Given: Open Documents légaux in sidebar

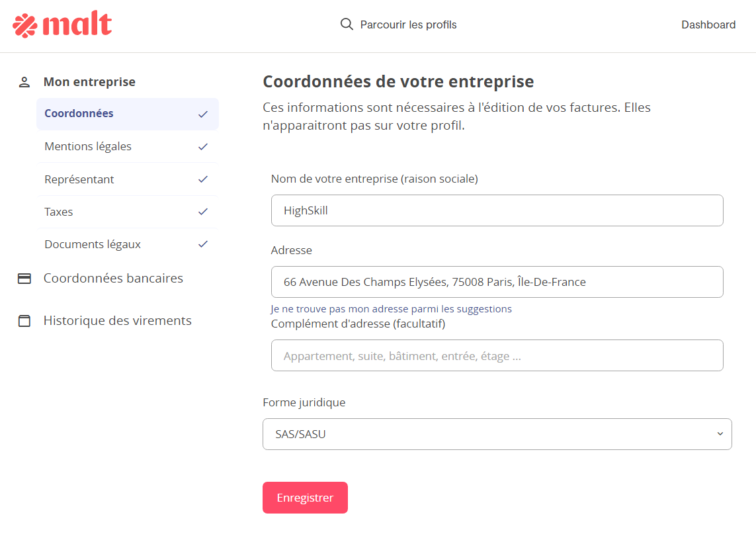Looking at the screenshot, I should [x=127, y=244].
